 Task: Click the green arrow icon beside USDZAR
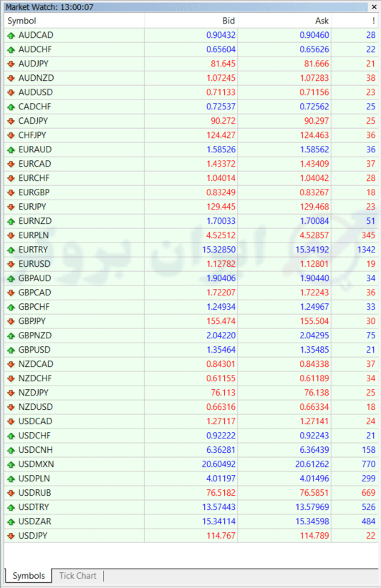pyautogui.click(x=11, y=521)
